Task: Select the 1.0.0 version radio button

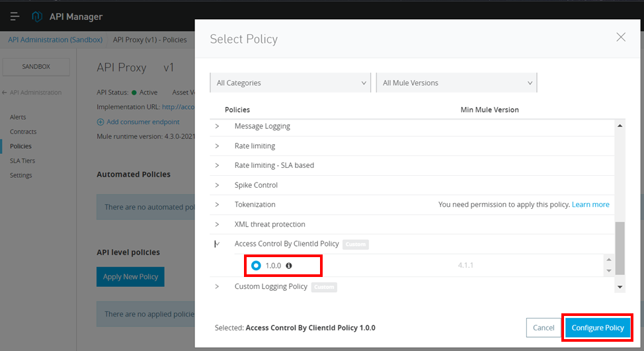Action: 256,266
